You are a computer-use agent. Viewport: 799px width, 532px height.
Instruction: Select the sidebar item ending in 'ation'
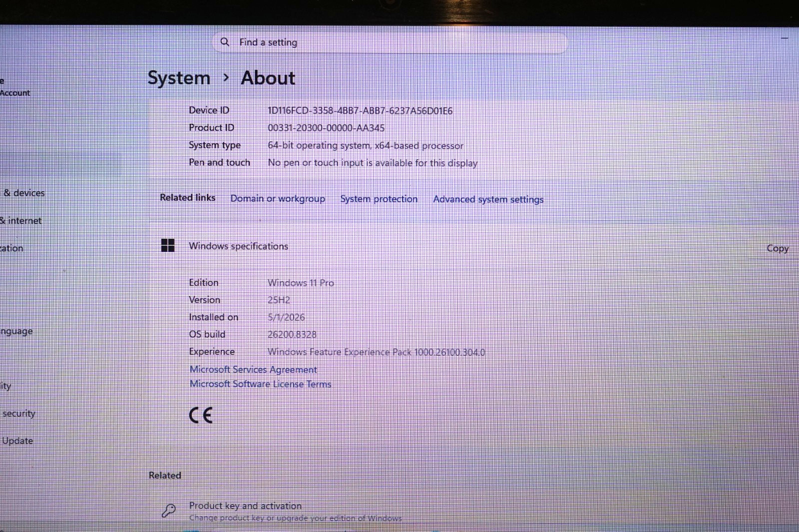click(11, 248)
